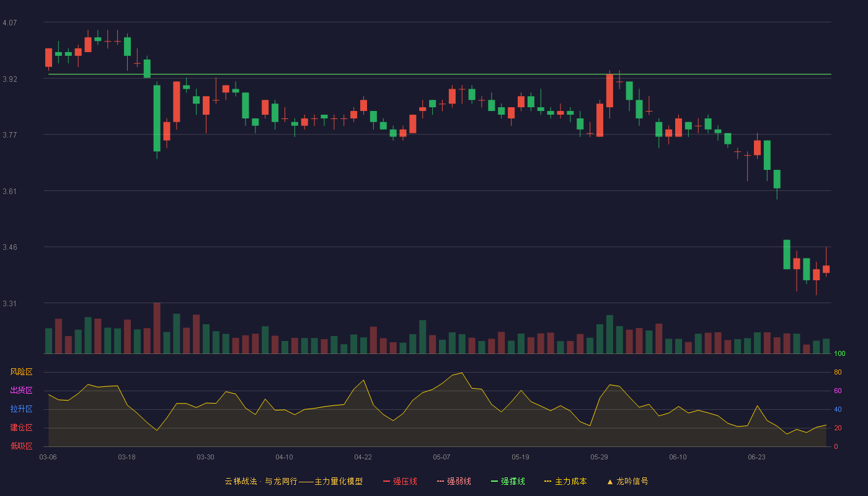The image size is (868, 496).
Task: Click the 03-06 date label
Action: pos(48,457)
